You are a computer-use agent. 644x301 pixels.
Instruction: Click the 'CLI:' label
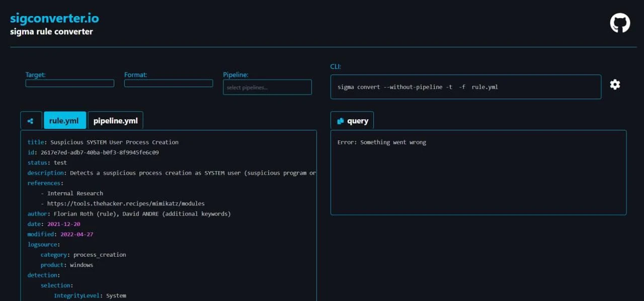tap(336, 66)
